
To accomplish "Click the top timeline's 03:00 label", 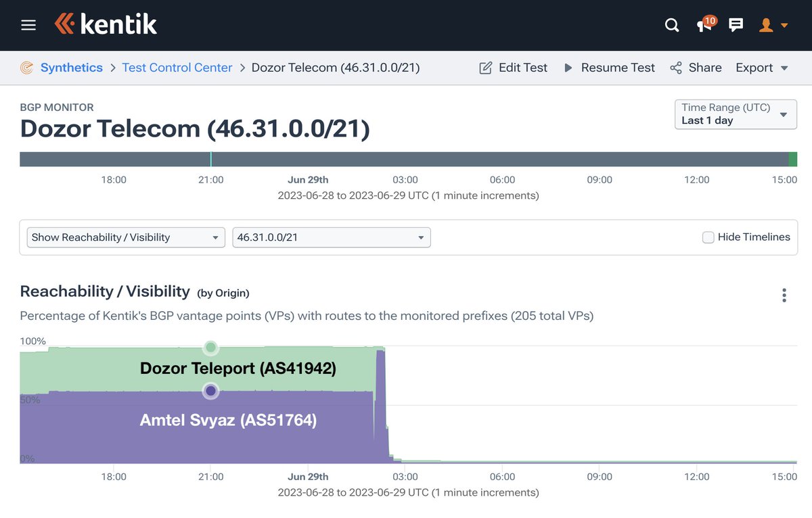I will [x=405, y=180].
